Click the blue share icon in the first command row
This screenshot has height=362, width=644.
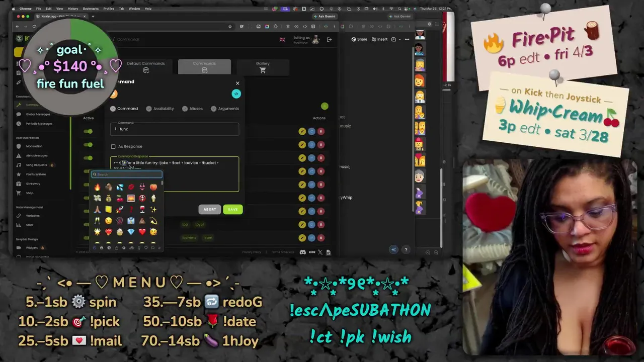tap(311, 131)
